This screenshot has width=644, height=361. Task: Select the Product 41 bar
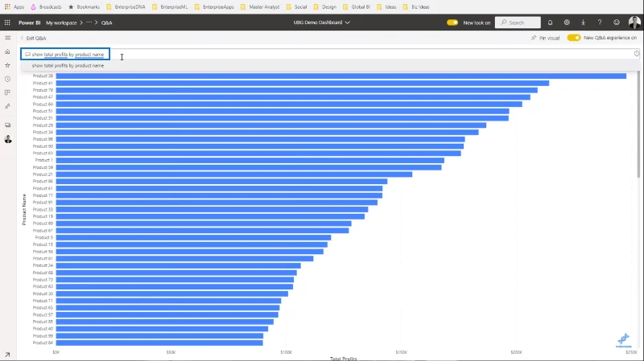[303, 84]
